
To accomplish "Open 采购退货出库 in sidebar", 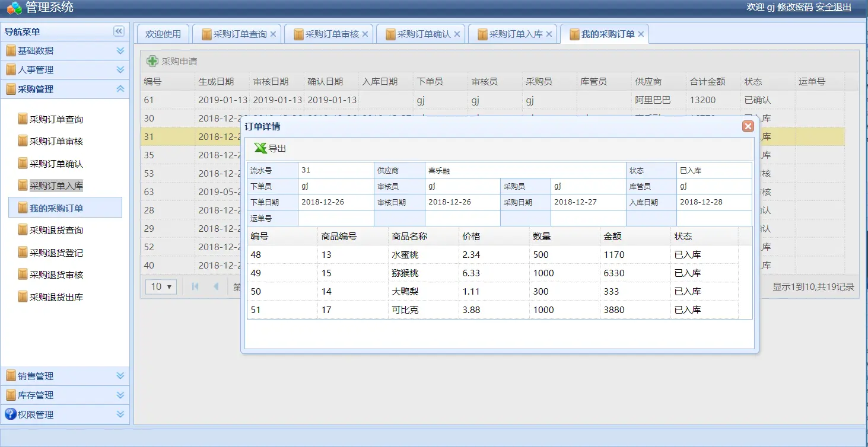I will point(56,297).
